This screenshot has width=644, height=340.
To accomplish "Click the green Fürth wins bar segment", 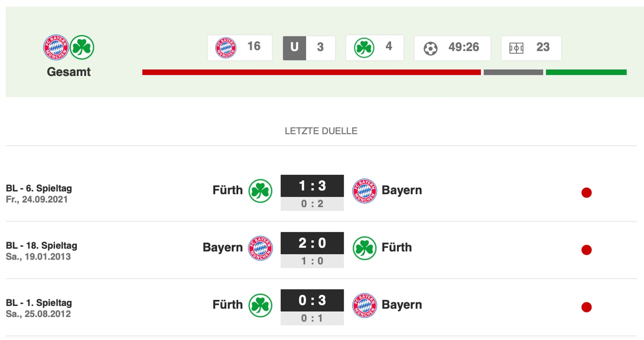I will point(586,72).
